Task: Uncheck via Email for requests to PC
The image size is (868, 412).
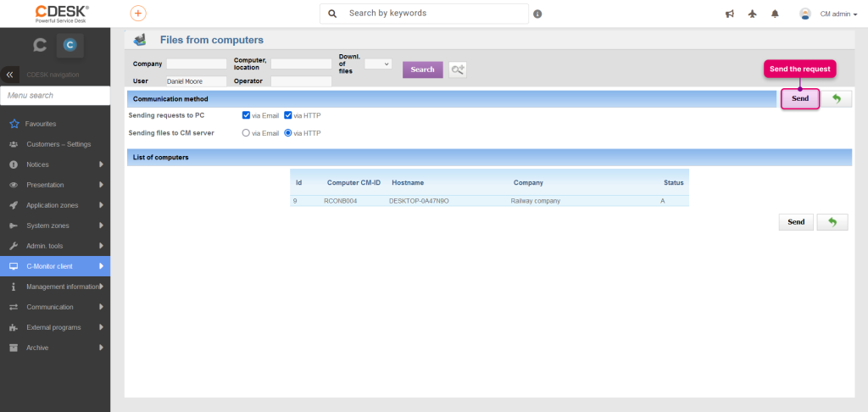Action: coord(247,116)
